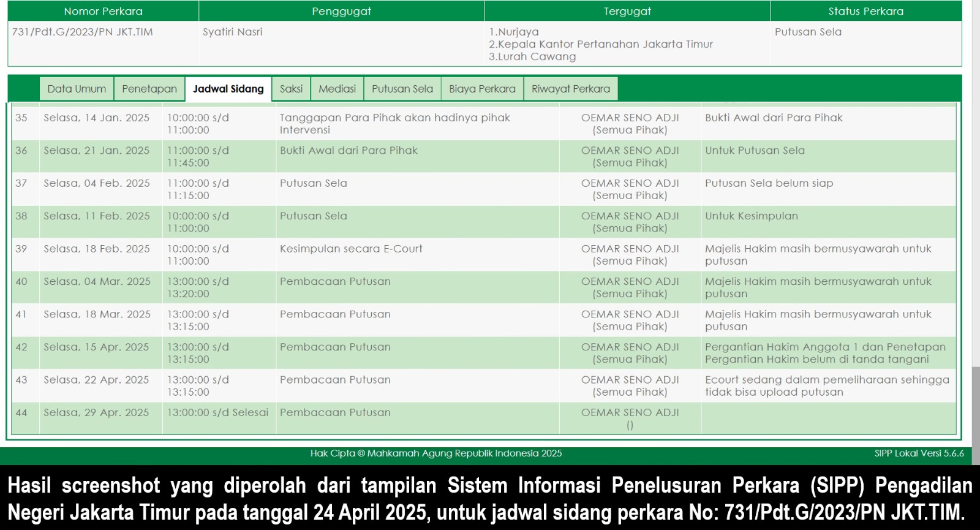The image size is (980, 530).
Task: Open the Data Umum tab
Action: coord(77,89)
